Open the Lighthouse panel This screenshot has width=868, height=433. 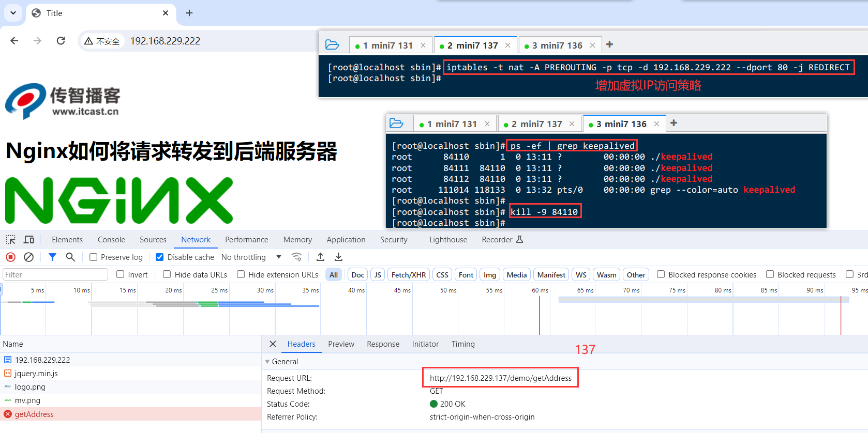[448, 240]
